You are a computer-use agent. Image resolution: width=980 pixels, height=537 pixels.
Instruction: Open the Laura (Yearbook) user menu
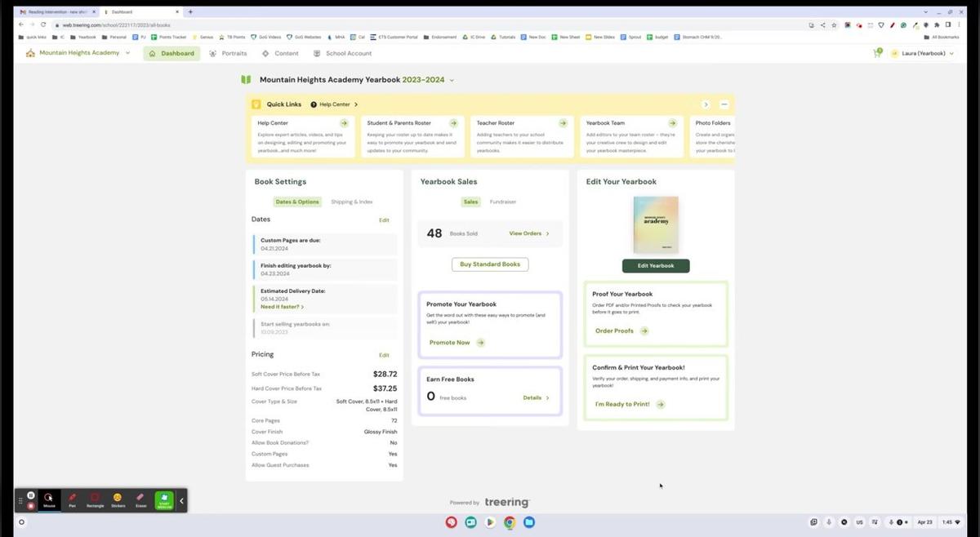pyautogui.click(x=922, y=53)
